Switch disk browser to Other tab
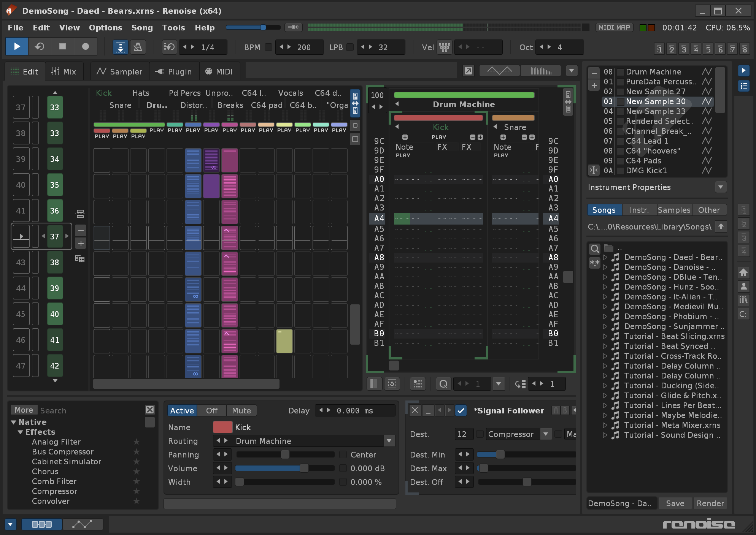 pyautogui.click(x=709, y=210)
